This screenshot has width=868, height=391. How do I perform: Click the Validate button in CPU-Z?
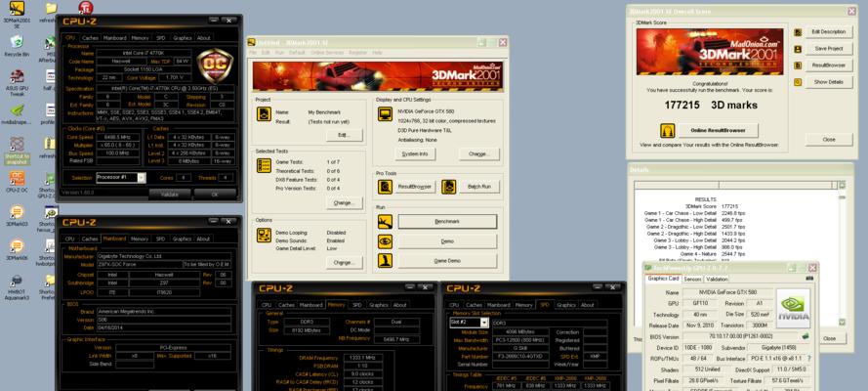pyautogui.click(x=169, y=195)
